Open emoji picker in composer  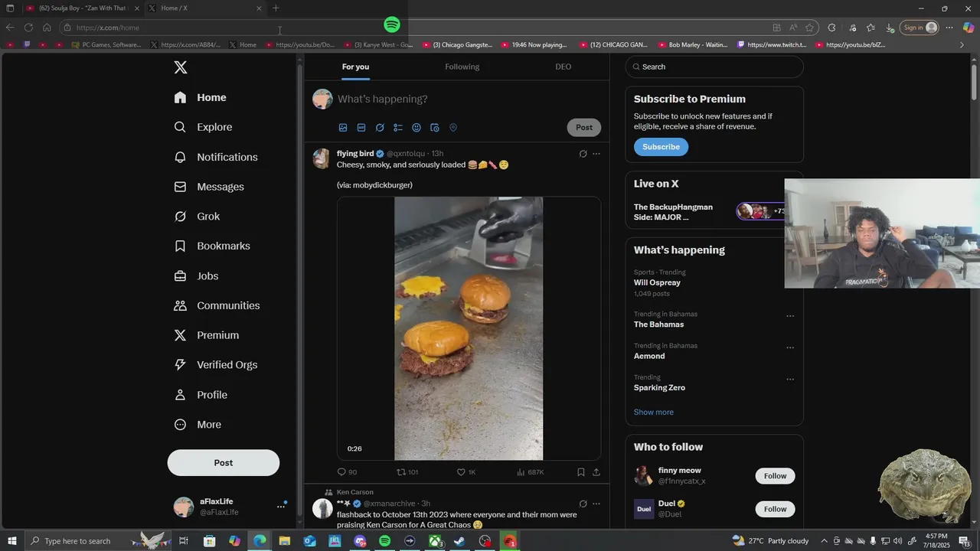(416, 128)
